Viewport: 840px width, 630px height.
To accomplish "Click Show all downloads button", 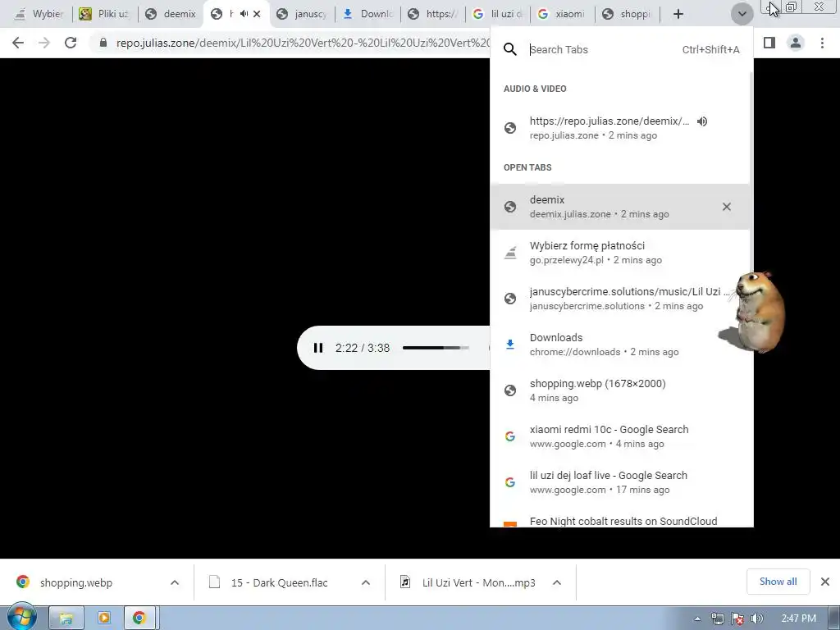I will pos(778,582).
